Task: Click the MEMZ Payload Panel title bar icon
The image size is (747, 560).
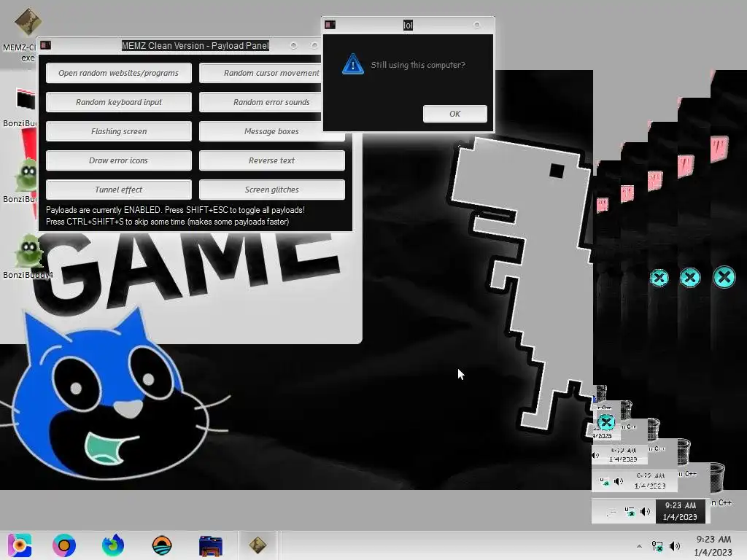Action: pyautogui.click(x=46, y=45)
